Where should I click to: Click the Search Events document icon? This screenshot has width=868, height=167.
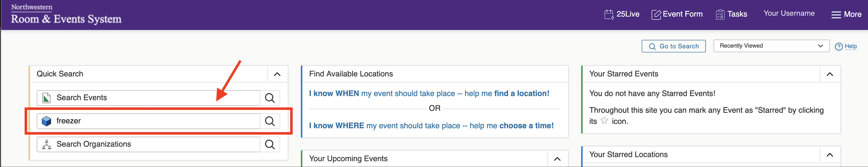(47, 98)
